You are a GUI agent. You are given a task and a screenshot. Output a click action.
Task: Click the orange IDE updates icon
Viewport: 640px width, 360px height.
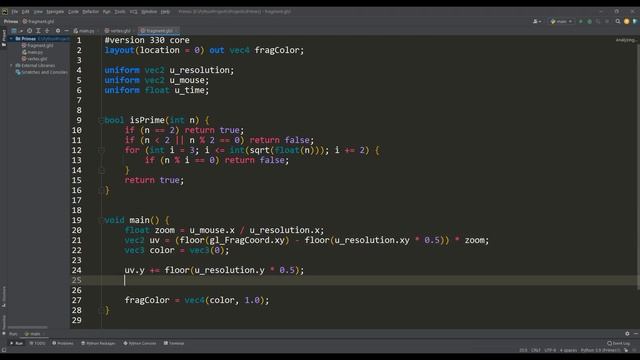pos(627,21)
